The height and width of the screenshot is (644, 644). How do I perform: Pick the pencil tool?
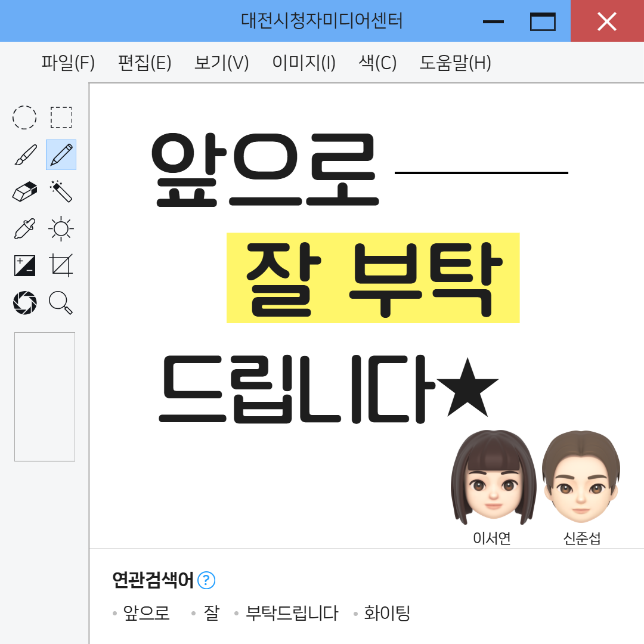tap(61, 155)
